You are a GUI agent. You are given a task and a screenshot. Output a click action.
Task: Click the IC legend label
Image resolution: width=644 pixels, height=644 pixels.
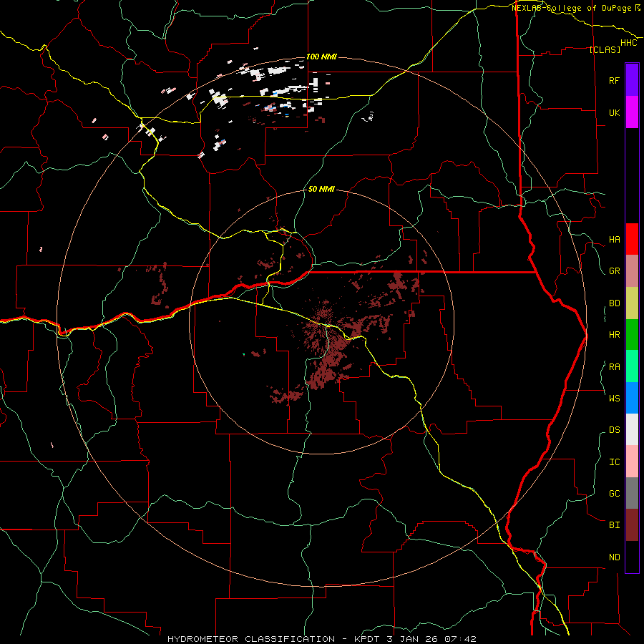pos(614,462)
